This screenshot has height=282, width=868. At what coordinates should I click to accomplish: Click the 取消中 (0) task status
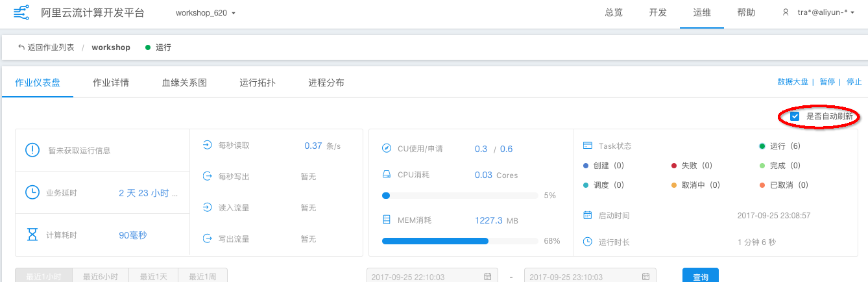pos(696,185)
